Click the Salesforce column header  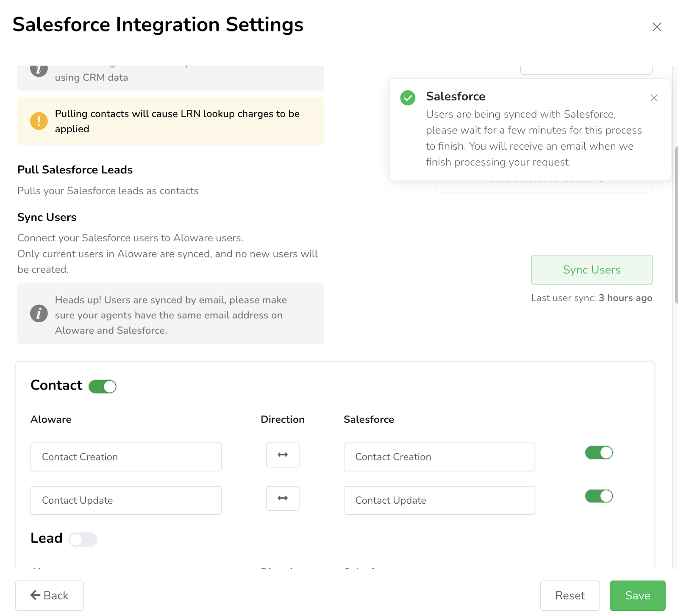pyautogui.click(x=369, y=419)
